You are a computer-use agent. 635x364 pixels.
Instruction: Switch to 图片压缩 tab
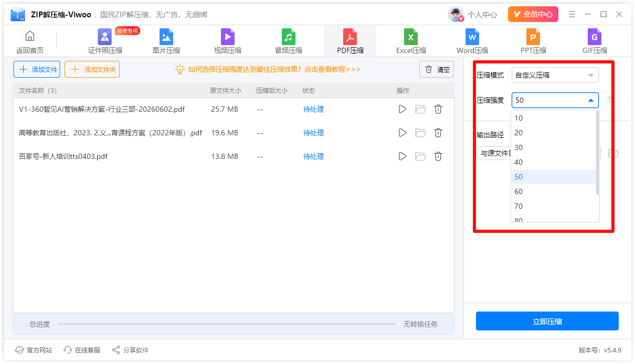166,41
